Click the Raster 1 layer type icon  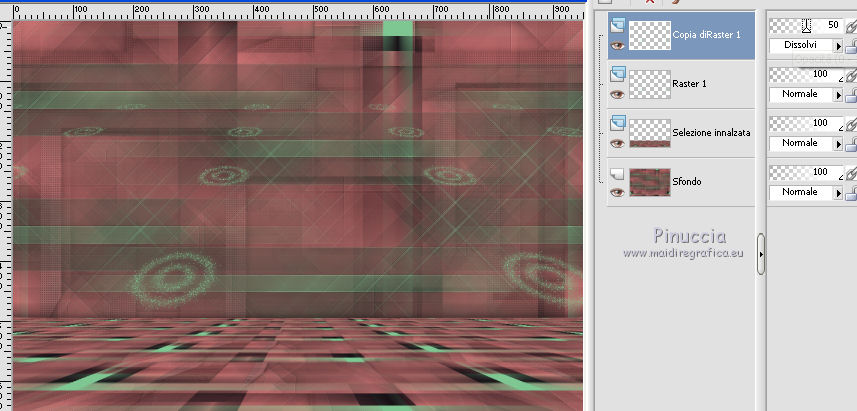pos(618,74)
